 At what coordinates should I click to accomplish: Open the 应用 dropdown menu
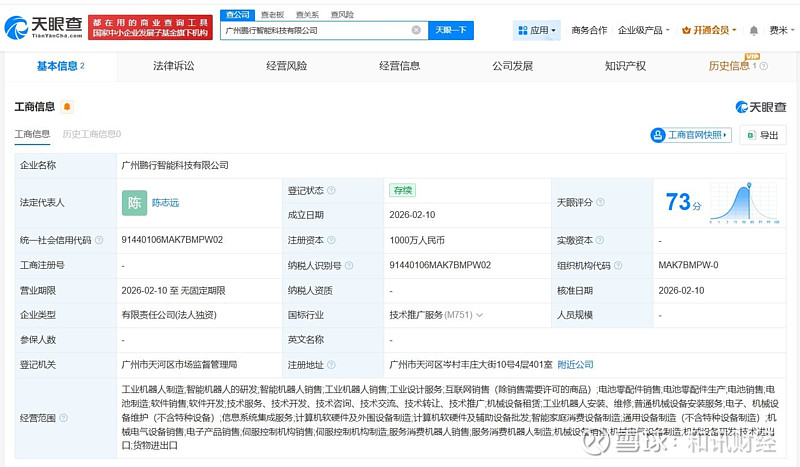point(539,30)
